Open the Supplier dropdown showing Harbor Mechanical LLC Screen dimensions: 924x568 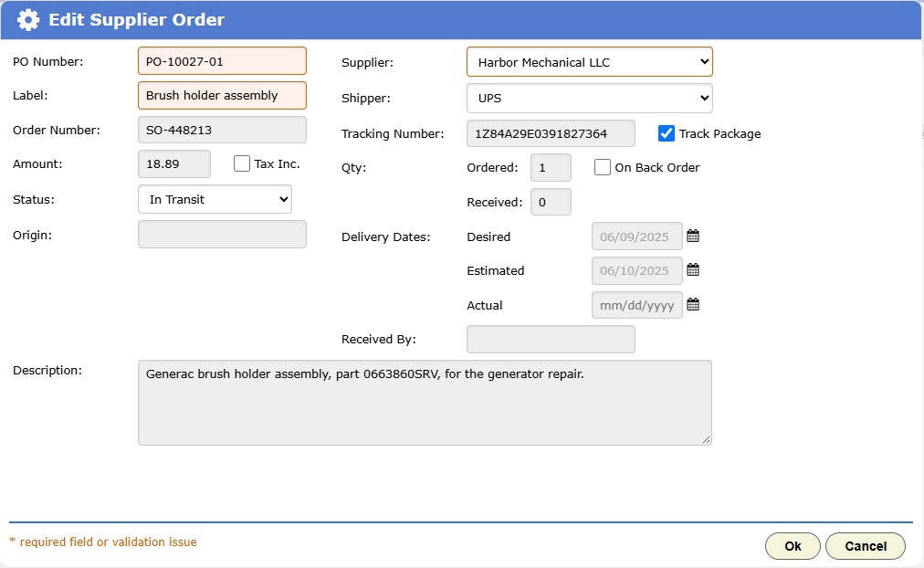click(x=589, y=62)
